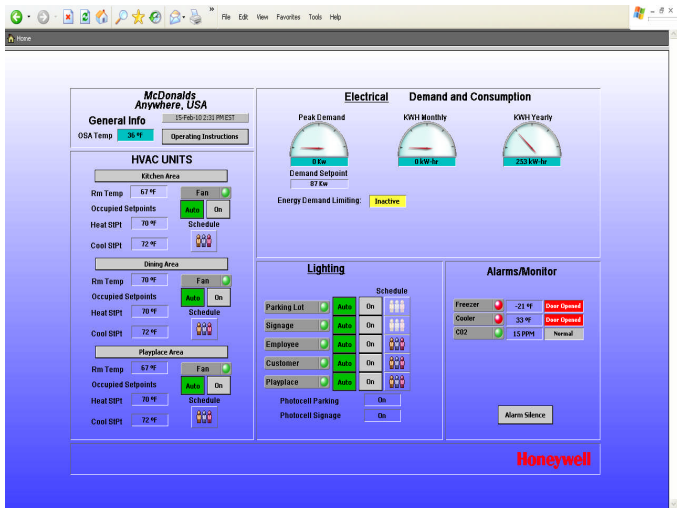Click the Freezer red alarm indicator
677x512 pixels.
(498, 305)
